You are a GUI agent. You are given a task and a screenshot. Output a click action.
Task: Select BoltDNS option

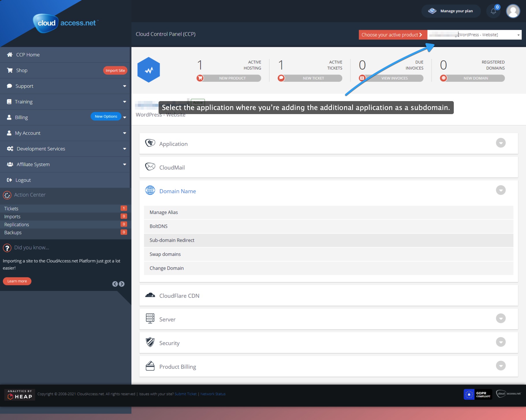(x=328, y=226)
